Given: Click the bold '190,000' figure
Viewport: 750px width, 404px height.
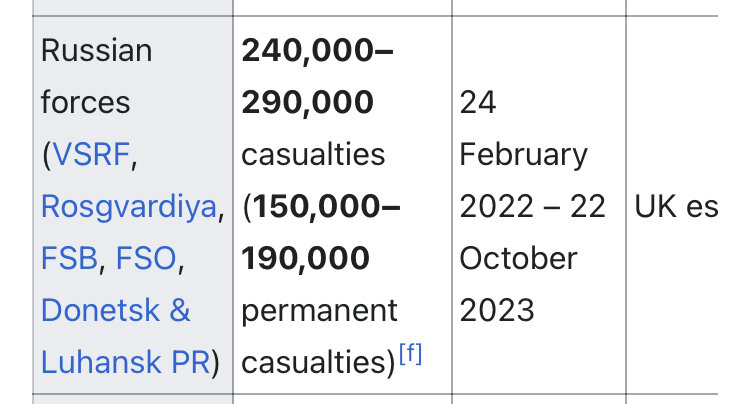Looking at the screenshot, I should [305, 258].
